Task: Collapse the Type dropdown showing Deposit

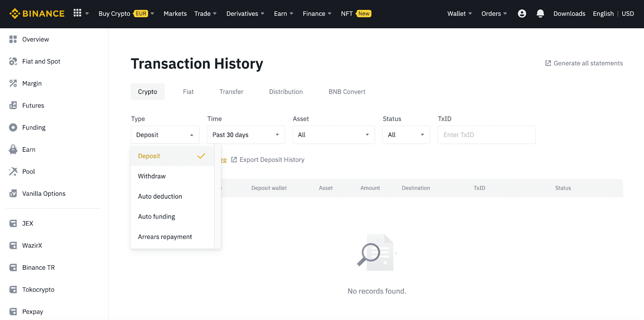Action: [165, 135]
